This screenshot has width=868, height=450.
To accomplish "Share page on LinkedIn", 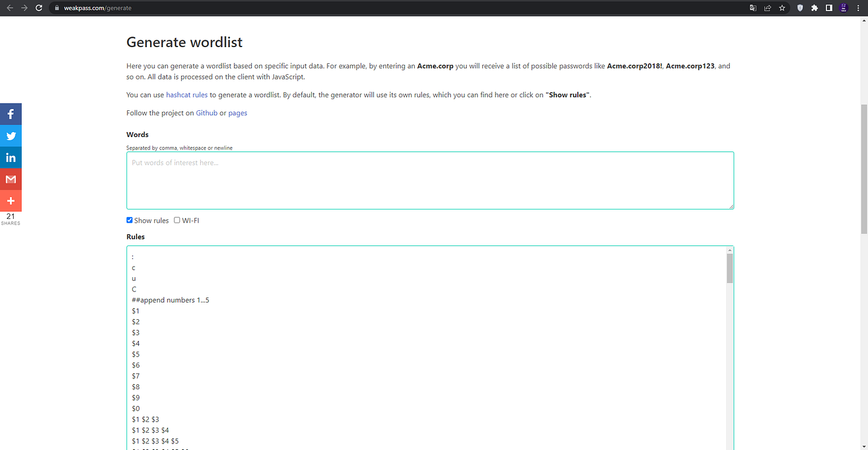I will [11, 157].
